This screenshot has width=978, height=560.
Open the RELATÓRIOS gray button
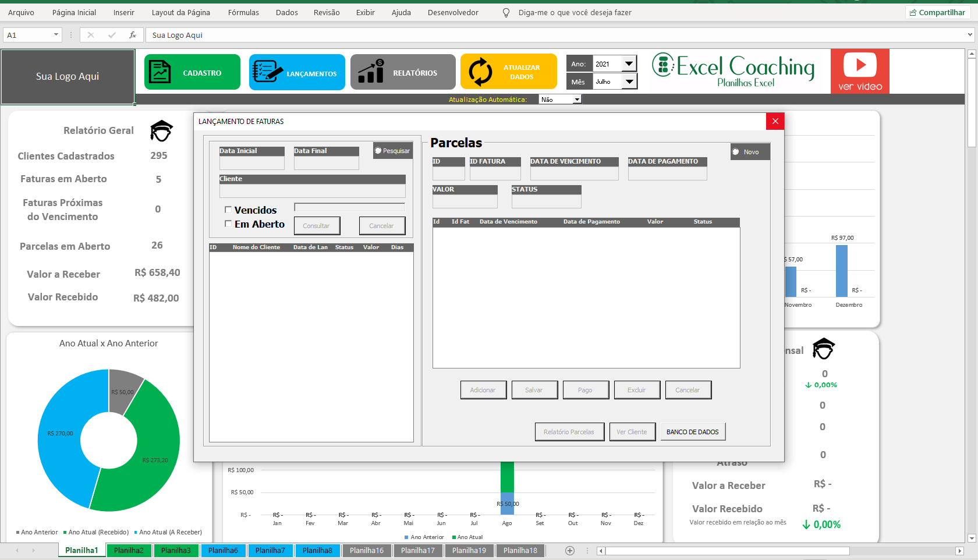[403, 72]
